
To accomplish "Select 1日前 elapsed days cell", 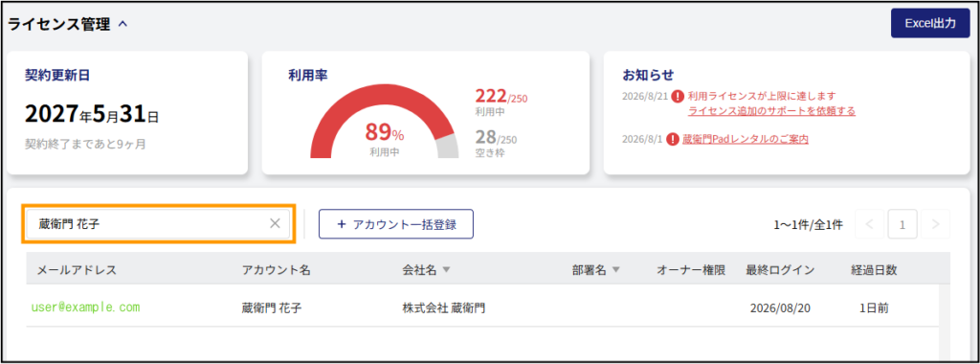I will pyautogui.click(x=874, y=307).
